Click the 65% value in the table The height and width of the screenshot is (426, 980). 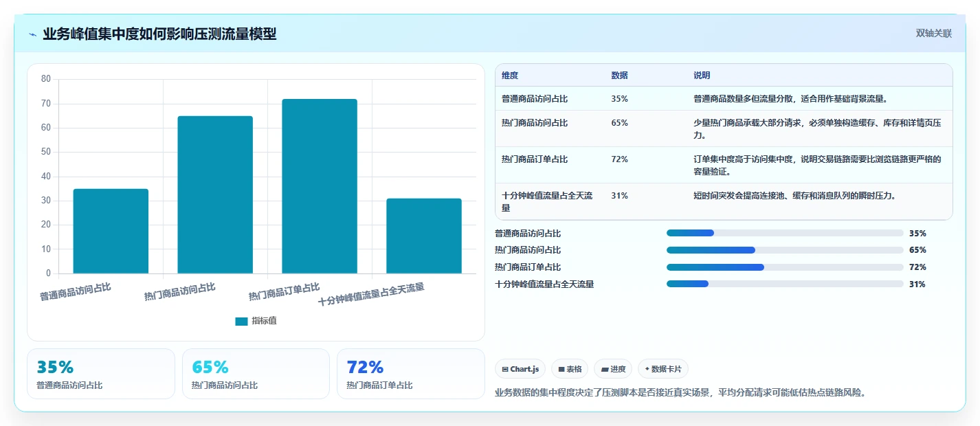[x=619, y=123]
